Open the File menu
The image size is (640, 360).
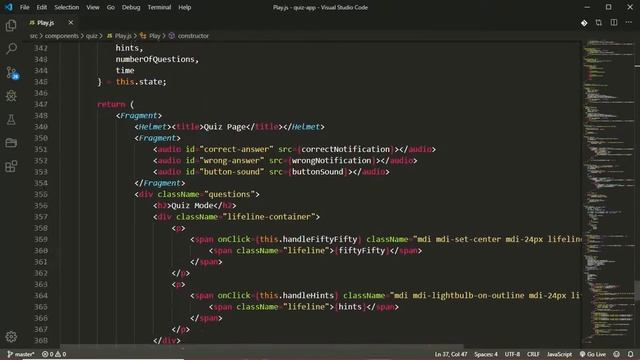coord(24,7)
